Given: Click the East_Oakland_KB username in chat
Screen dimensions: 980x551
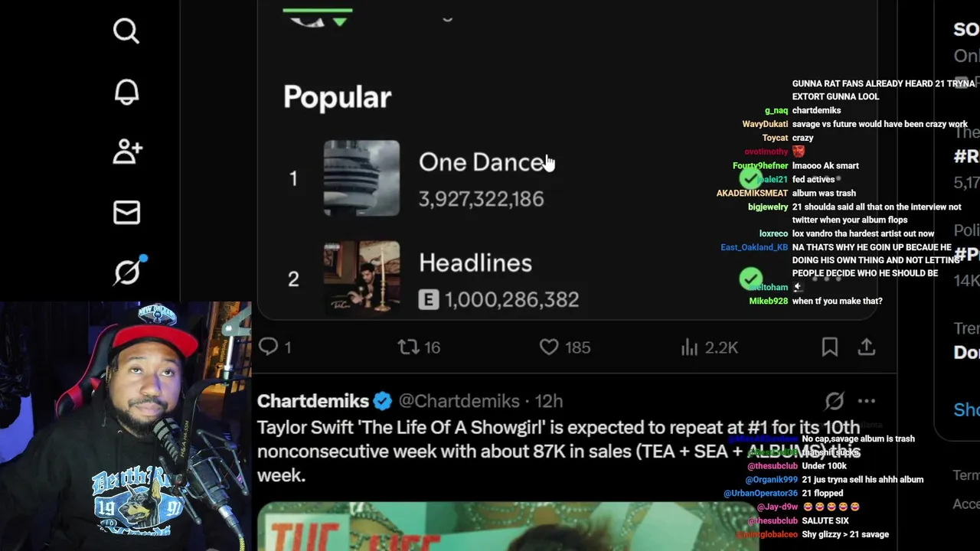Looking at the screenshot, I should 754,247.
